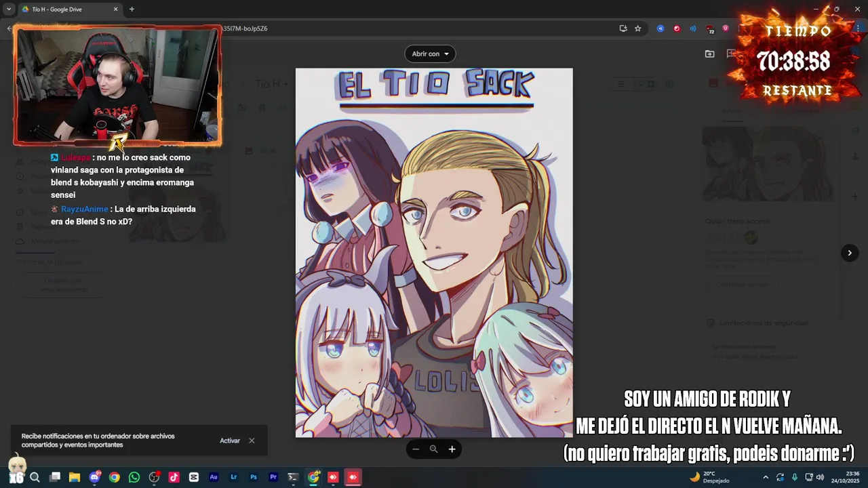This screenshot has width=868, height=488.
Task: Switch to the active Chrome profile window
Action: point(313,477)
